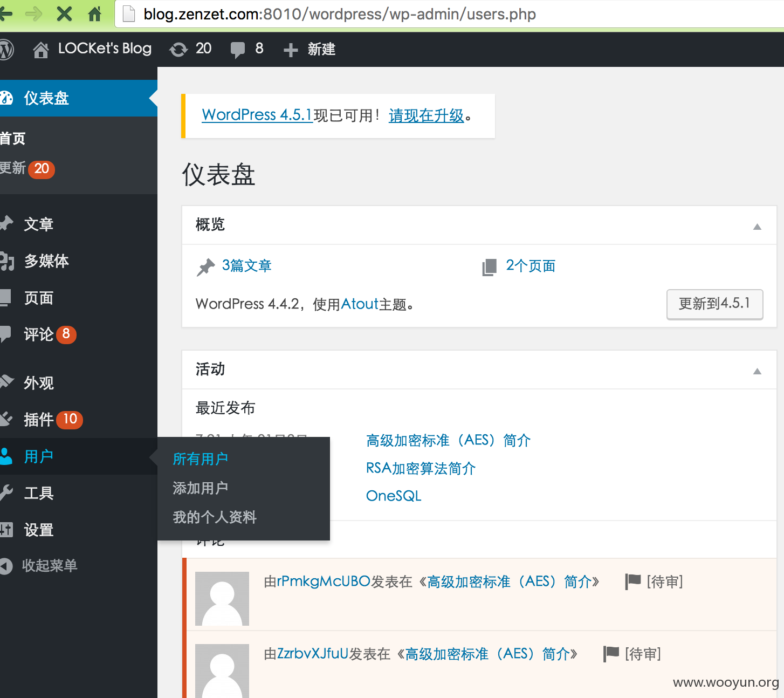The height and width of the screenshot is (698, 784).
Task: Open the 页面 sidebar menu
Action: 38,298
